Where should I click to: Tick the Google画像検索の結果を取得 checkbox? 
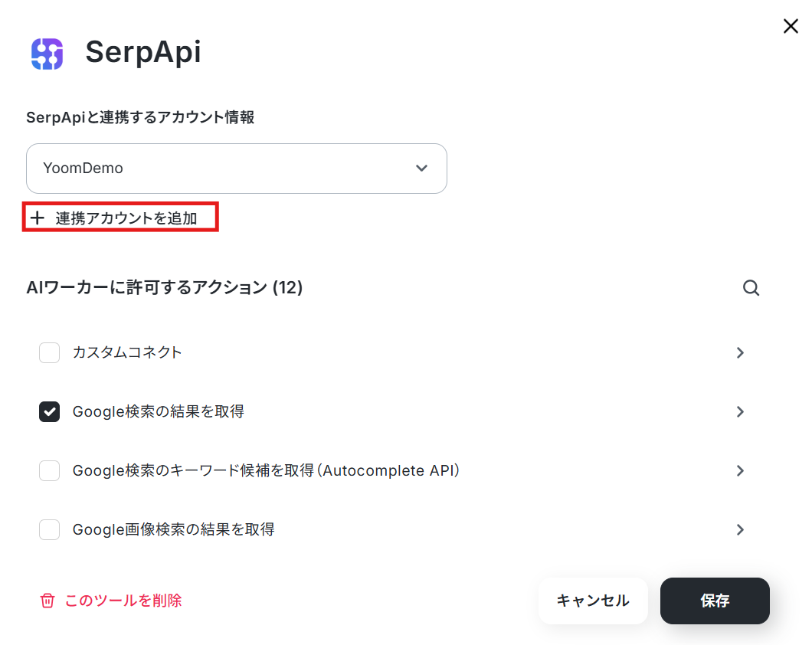tap(49, 529)
